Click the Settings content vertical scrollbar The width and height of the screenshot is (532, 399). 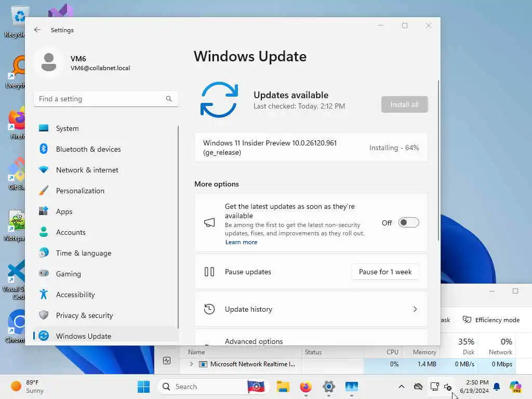click(438, 161)
